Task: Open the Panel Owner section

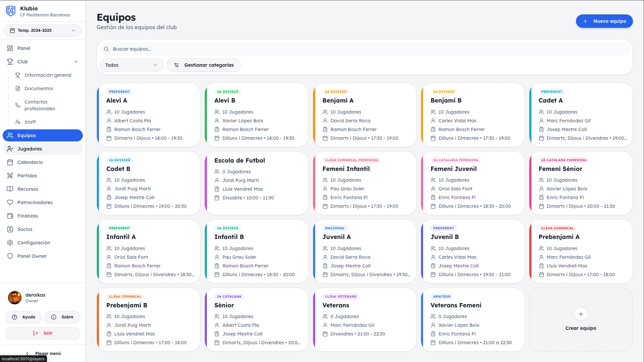Action: click(32, 256)
